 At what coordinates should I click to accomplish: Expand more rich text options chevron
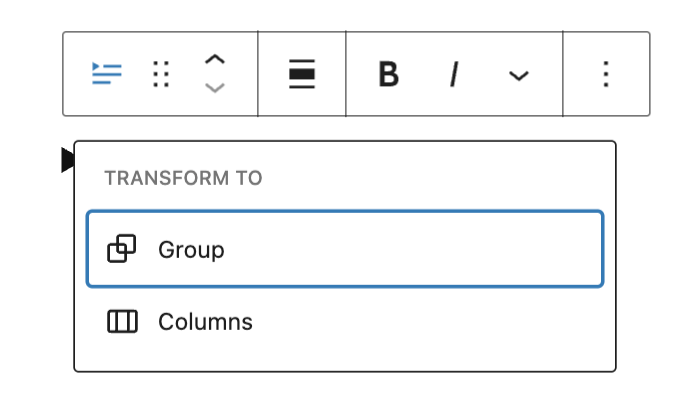(x=518, y=75)
